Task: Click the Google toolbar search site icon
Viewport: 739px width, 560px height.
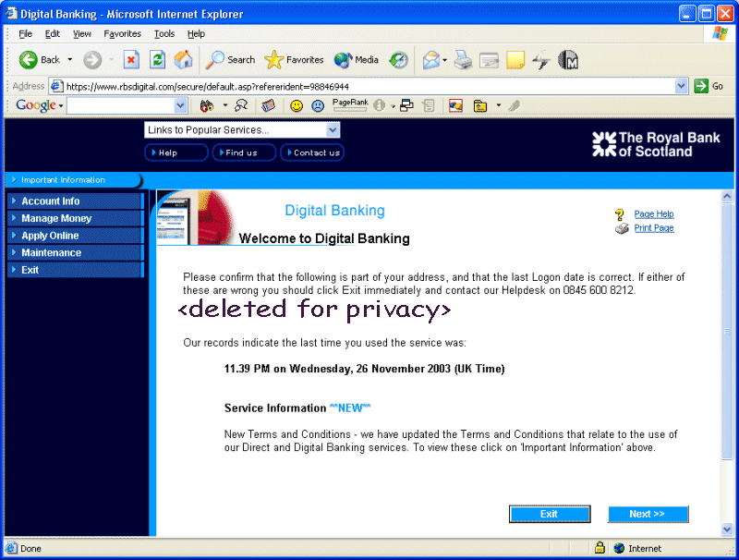Action: click(241, 105)
